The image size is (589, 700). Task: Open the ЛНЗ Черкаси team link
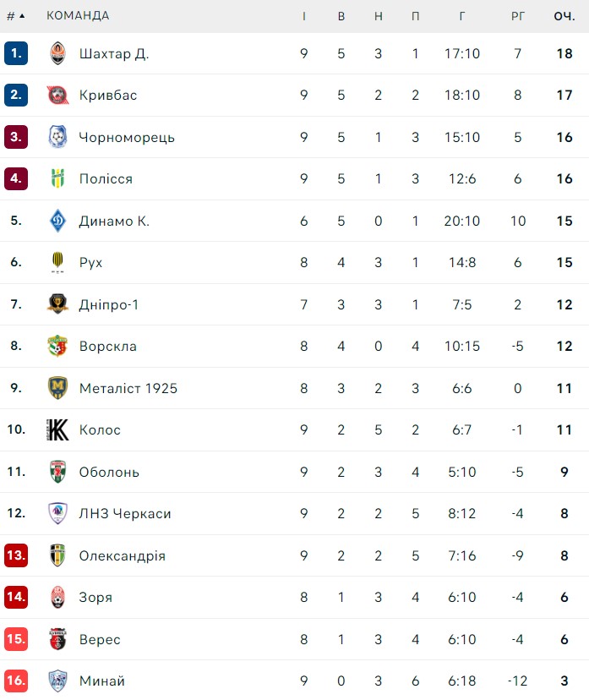click(x=125, y=513)
